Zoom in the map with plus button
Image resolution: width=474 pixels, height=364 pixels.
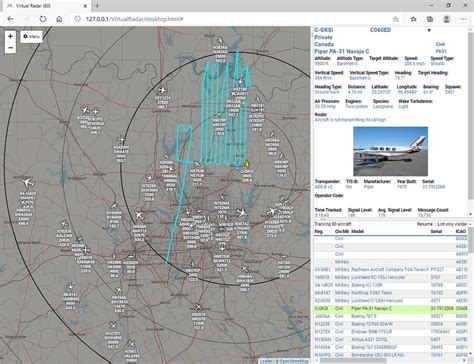coord(10,36)
